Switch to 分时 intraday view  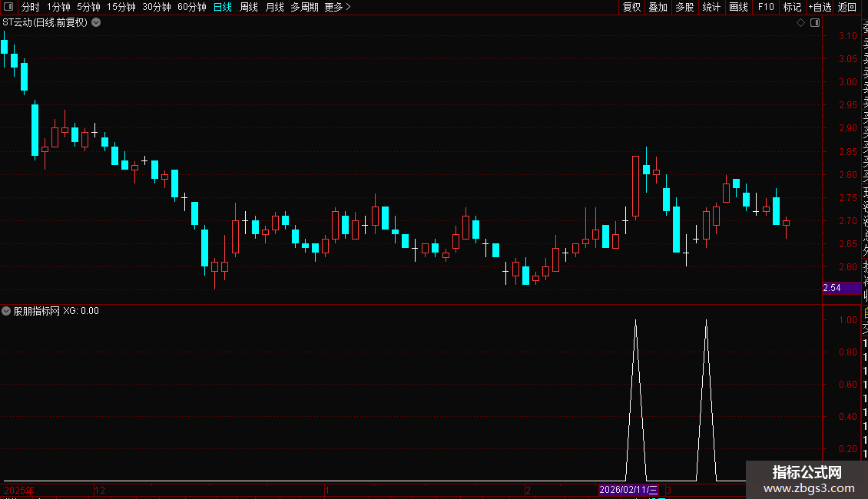[x=31, y=7]
